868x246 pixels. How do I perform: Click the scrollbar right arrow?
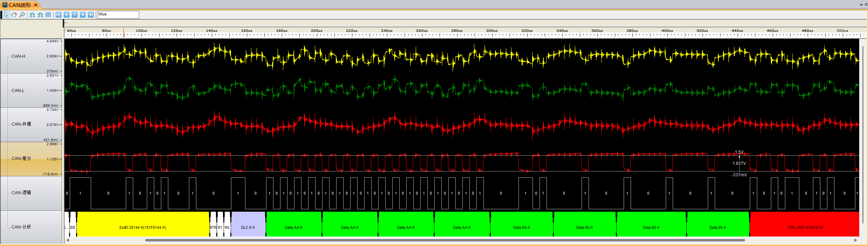(x=855, y=240)
